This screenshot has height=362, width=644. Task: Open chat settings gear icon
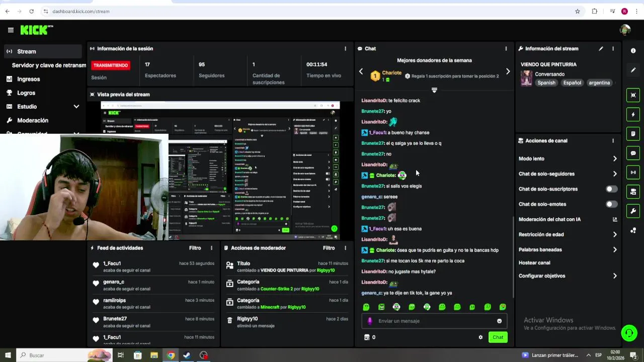tap(480, 337)
